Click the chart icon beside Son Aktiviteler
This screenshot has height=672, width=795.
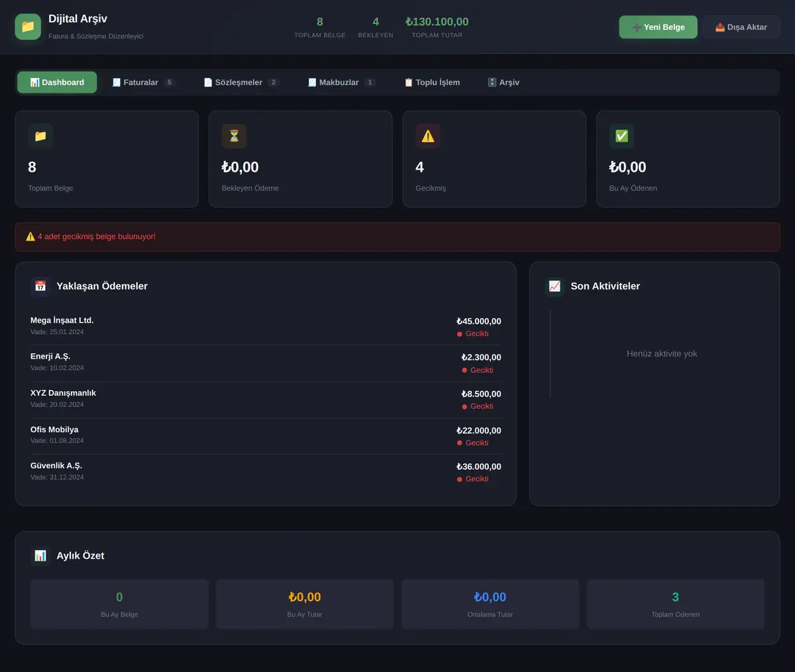(x=555, y=286)
